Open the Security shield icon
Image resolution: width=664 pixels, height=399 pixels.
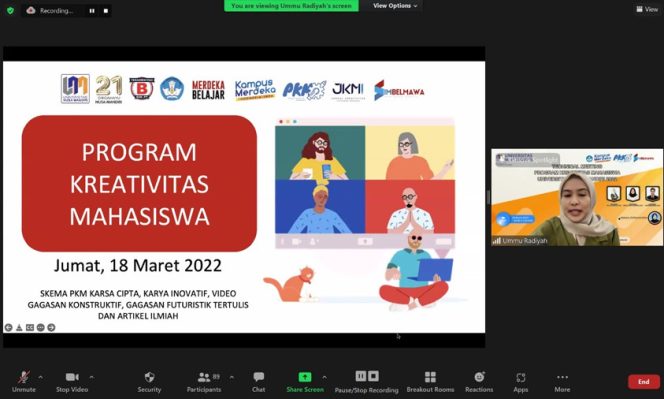(x=149, y=377)
